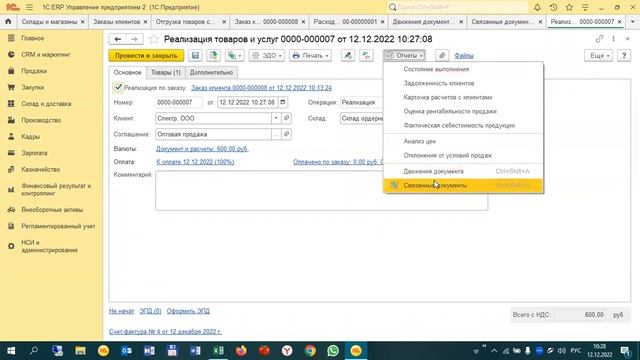
Task: Collapse the Отчеты dropdown button
Action: tap(404, 56)
